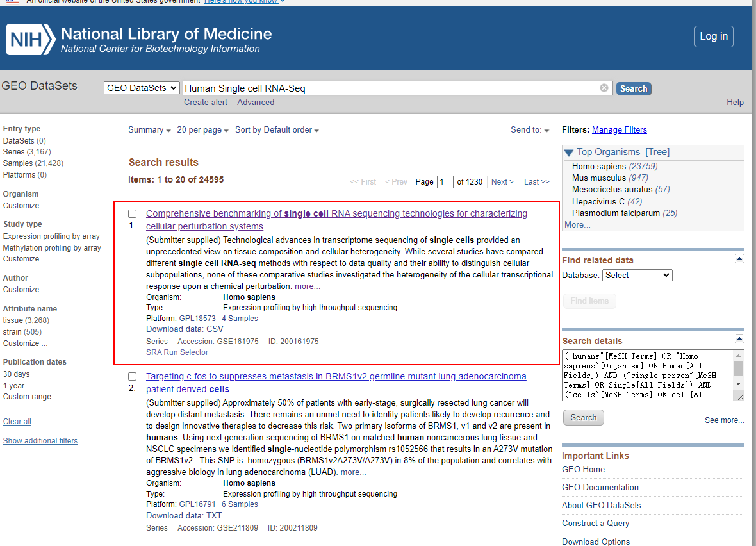Open 6 Samples link in result 2

click(240, 504)
